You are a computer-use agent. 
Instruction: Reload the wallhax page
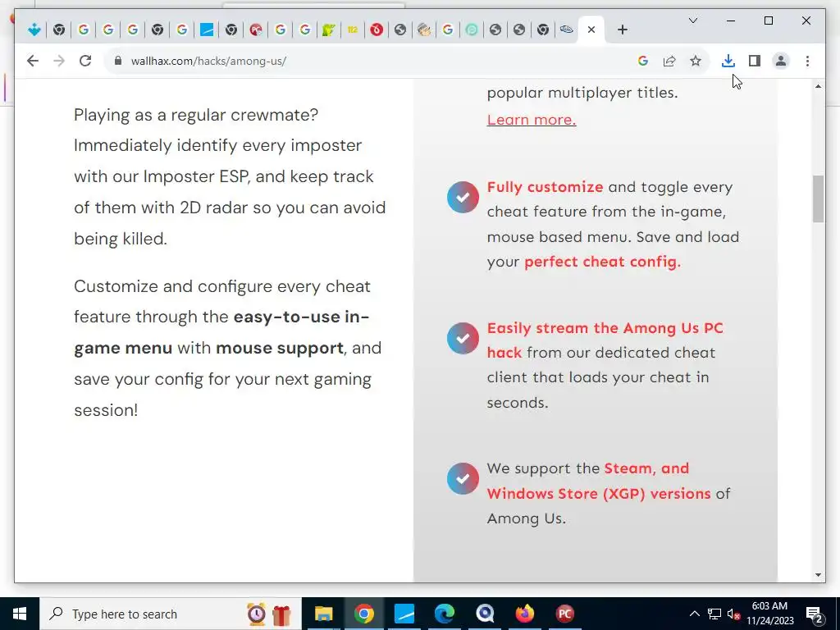(x=85, y=61)
